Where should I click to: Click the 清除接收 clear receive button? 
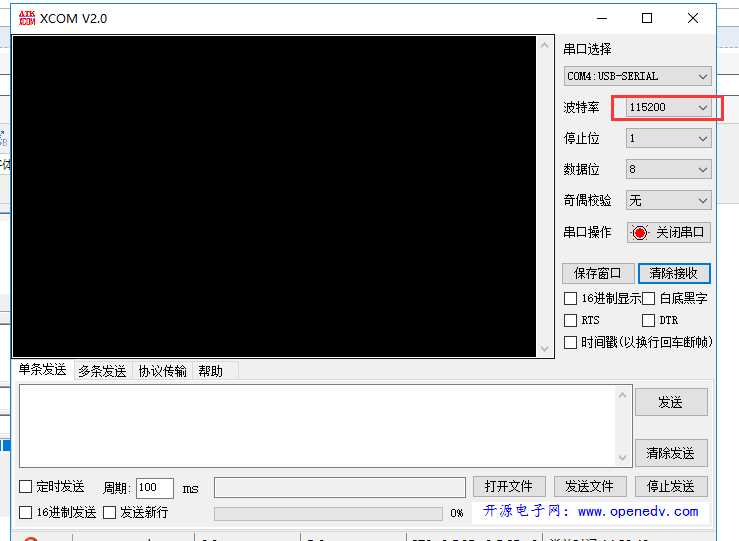pyautogui.click(x=674, y=273)
